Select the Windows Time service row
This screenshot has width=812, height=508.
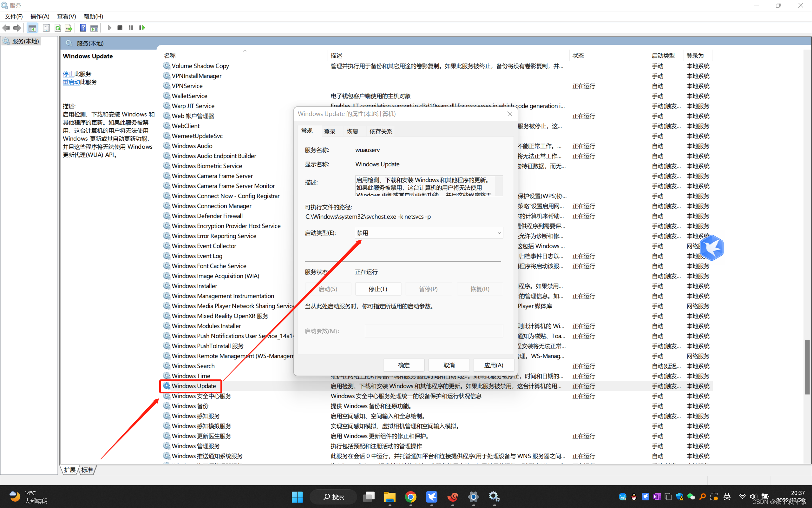click(x=437, y=376)
